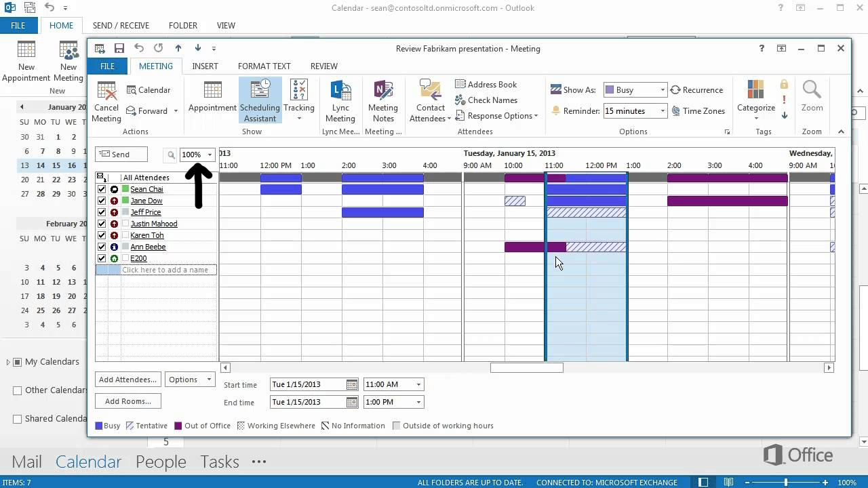Click Check Names
Viewport: 868px width, 488px height.
pyautogui.click(x=486, y=100)
